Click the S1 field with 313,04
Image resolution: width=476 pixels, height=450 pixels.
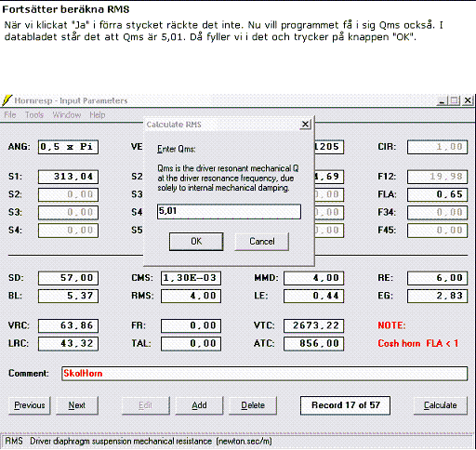tap(68, 177)
